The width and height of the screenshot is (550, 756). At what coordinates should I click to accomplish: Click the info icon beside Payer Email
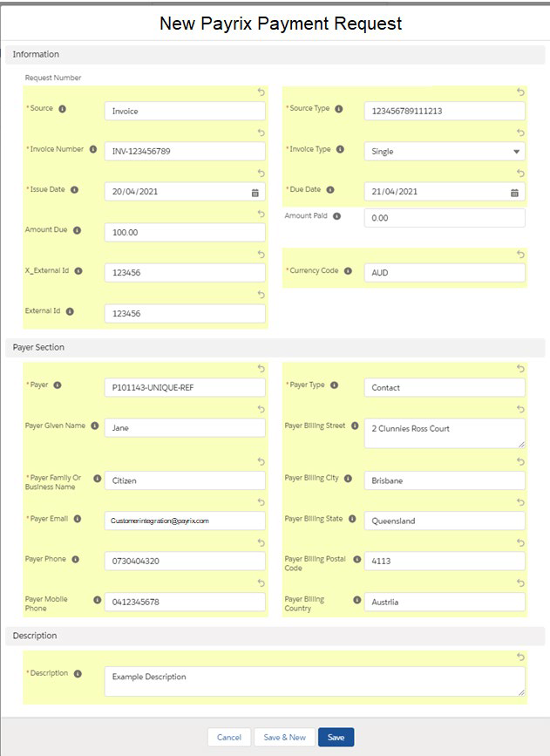(x=77, y=519)
